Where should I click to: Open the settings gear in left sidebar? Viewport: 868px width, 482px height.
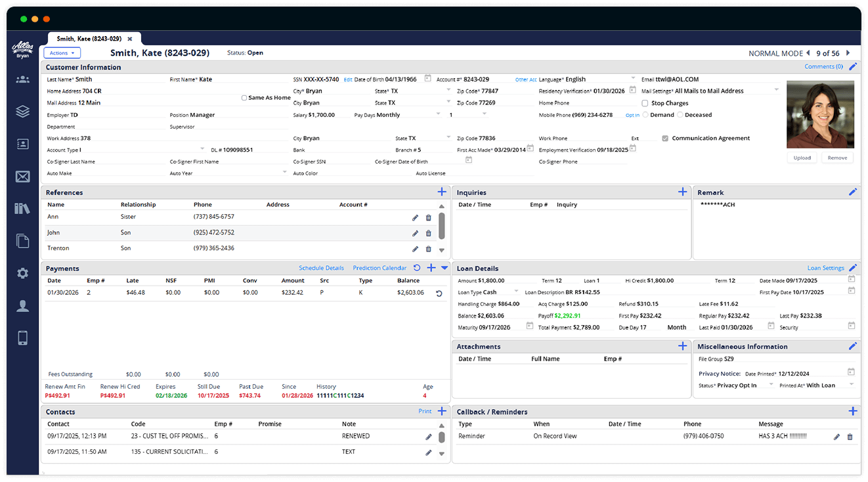click(x=22, y=273)
